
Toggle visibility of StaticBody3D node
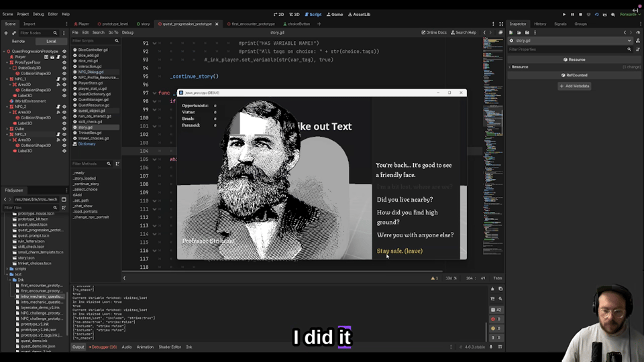[64, 68]
